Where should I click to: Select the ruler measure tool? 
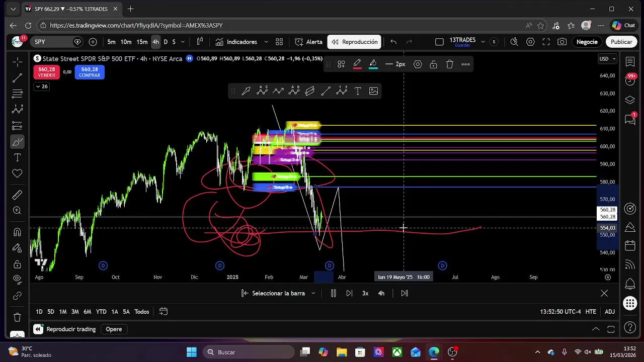tap(17, 195)
